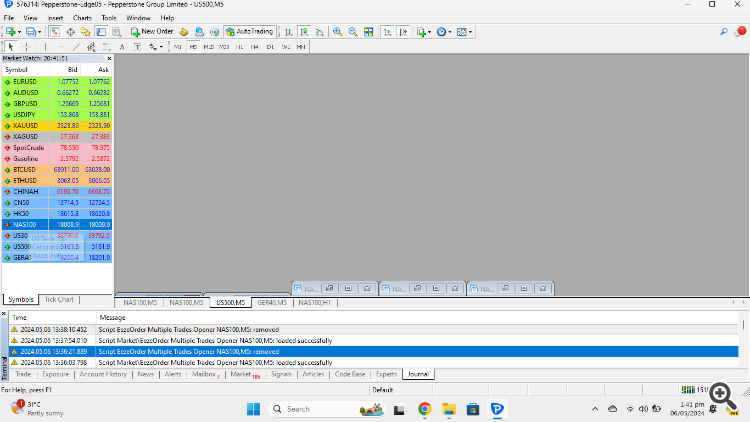This screenshot has width=750, height=422.
Task: Select the Text tool
Action: (122, 47)
